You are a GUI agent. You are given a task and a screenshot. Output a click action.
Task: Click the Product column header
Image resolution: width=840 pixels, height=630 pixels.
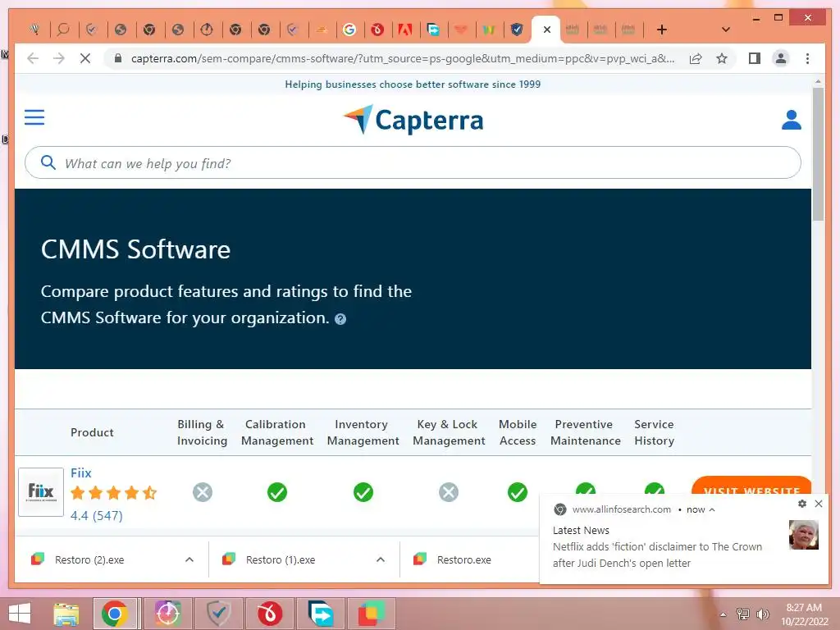coord(92,432)
